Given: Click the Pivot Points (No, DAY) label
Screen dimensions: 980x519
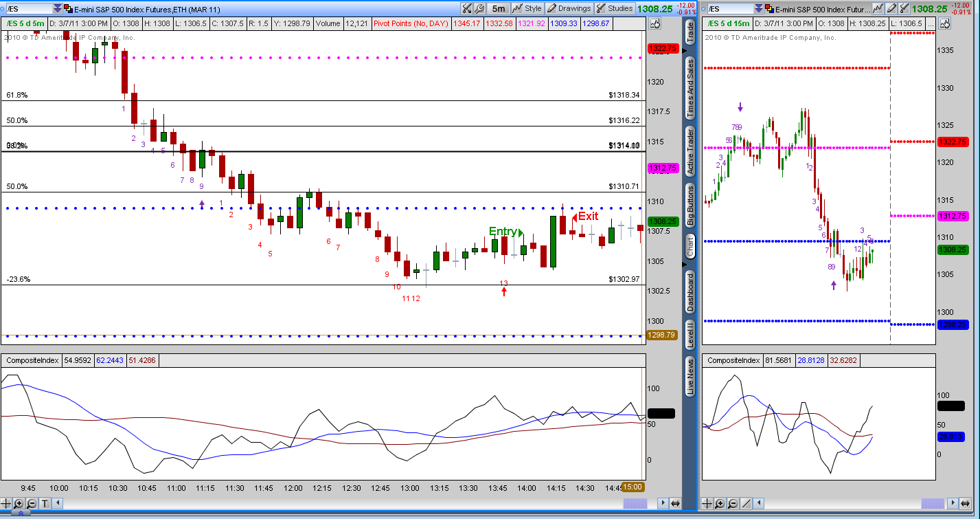Looking at the screenshot, I should [411, 23].
